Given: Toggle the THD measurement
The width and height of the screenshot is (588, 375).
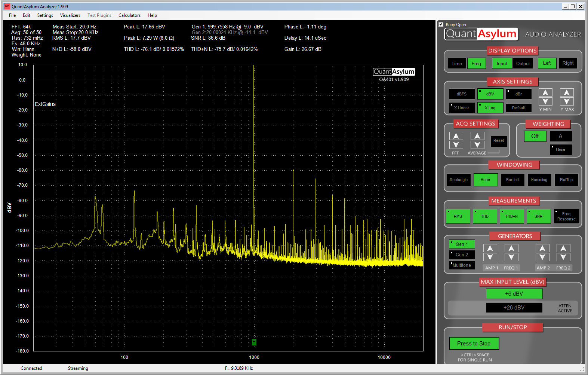Looking at the screenshot, I should tap(485, 216).
